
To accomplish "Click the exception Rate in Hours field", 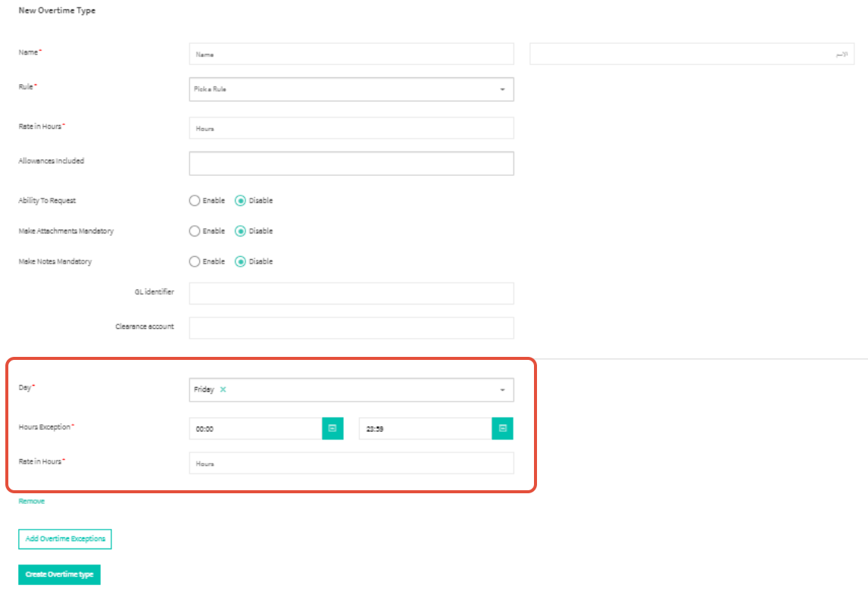I will tap(351, 463).
